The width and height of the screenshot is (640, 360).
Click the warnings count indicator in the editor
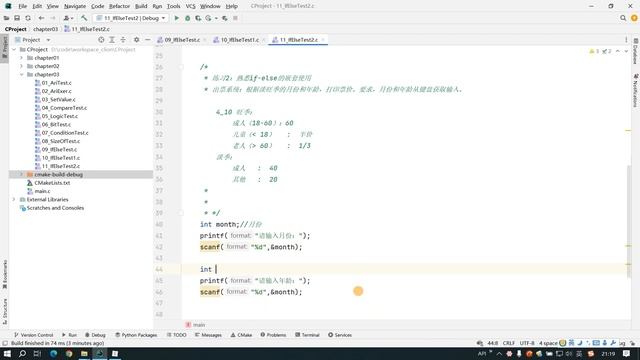click(594, 51)
